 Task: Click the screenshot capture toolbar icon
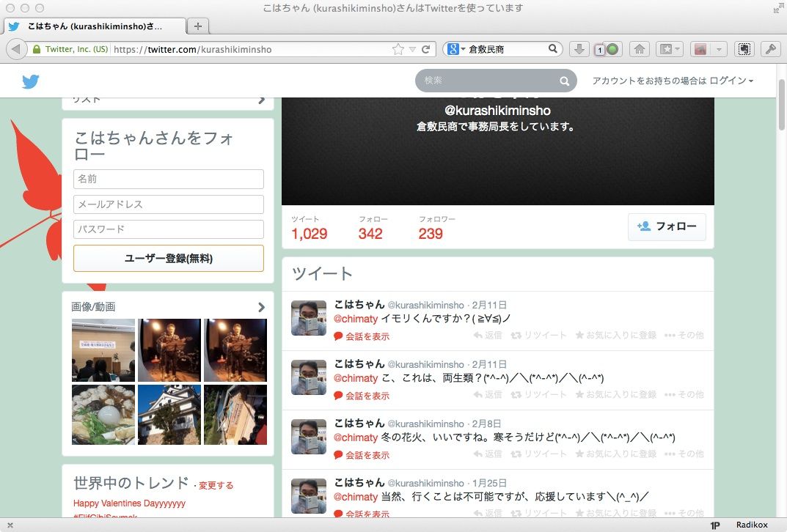744,49
